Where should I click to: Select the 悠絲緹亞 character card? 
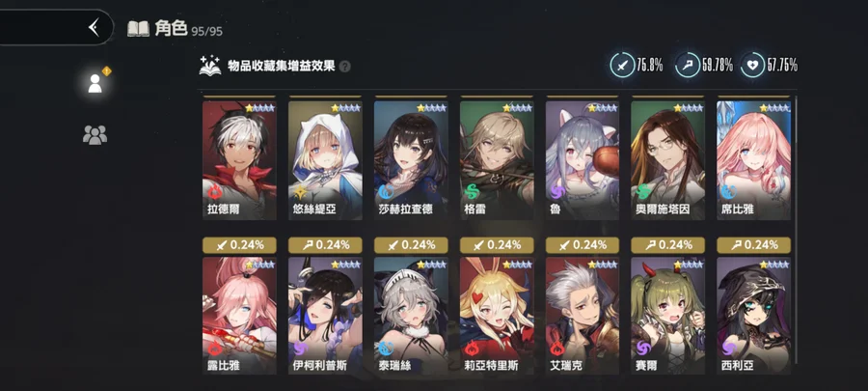click(x=326, y=160)
